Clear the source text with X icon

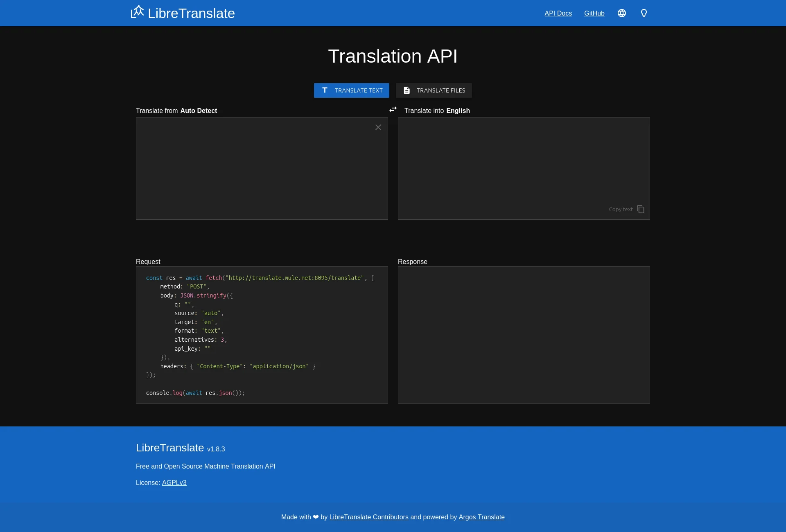pyautogui.click(x=378, y=127)
